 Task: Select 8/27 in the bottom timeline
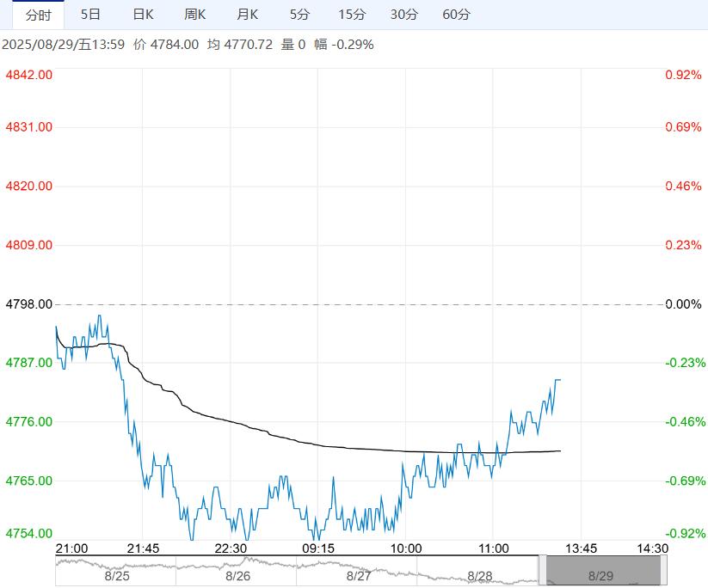click(x=358, y=571)
